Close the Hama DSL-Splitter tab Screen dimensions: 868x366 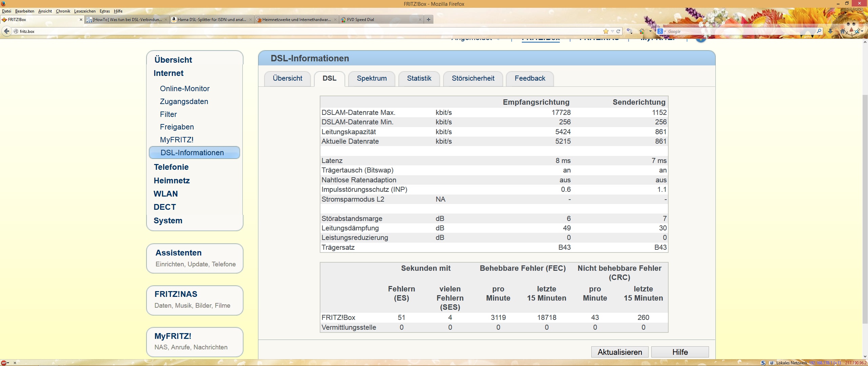(251, 20)
